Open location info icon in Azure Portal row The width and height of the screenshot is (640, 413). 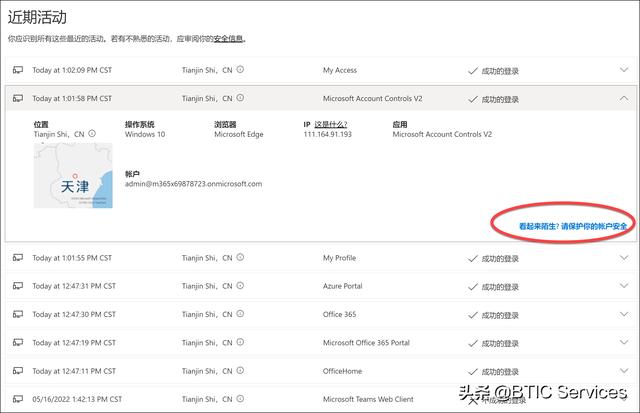tap(240, 286)
